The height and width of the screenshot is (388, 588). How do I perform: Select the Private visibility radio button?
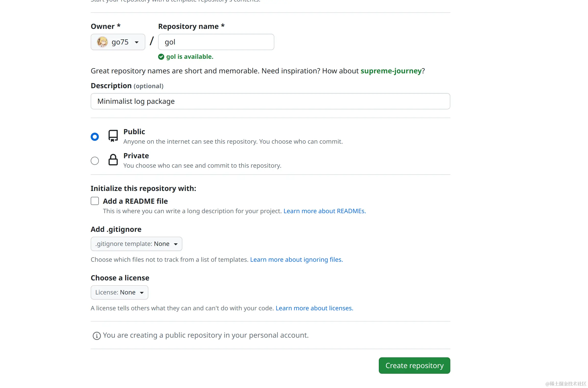pos(95,161)
